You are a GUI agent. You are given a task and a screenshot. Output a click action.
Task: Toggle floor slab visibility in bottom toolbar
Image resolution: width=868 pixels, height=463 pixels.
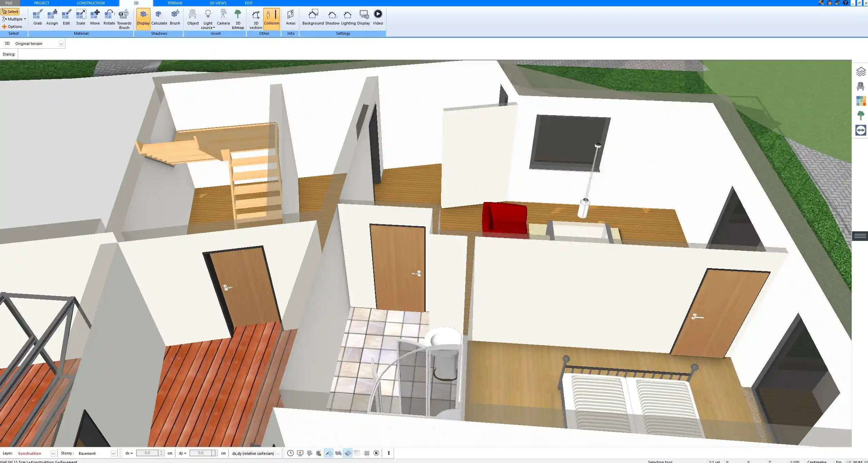click(x=348, y=453)
